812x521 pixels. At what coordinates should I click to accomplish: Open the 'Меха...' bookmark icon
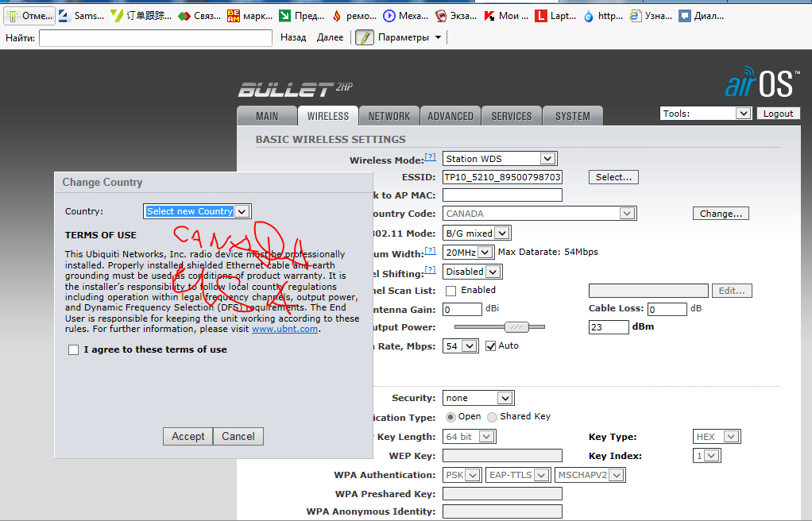point(389,16)
